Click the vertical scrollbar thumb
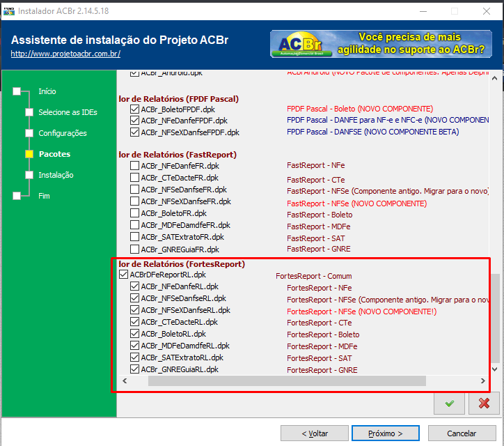The height and width of the screenshot is (446, 504). point(495,318)
